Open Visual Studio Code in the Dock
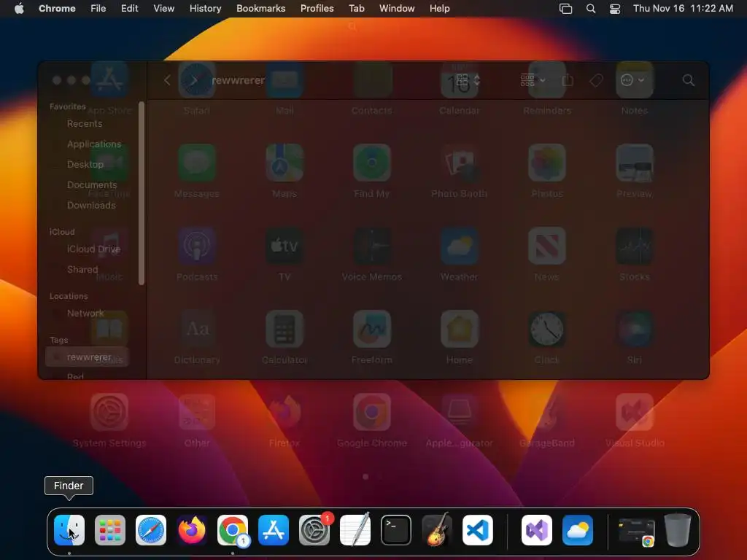 point(478,530)
